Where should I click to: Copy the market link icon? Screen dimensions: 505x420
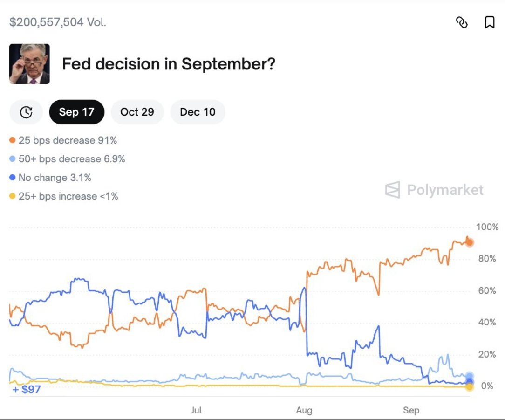point(462,22)
